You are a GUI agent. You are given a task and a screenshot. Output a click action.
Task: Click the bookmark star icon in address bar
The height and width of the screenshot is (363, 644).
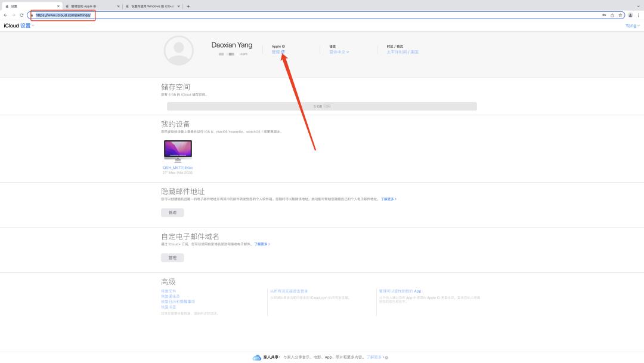620,16
